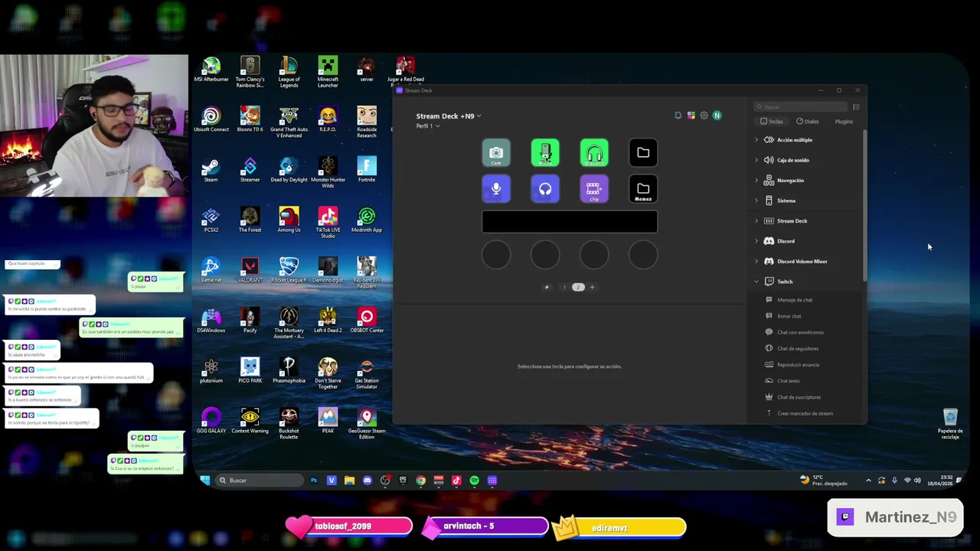Add a new page with plus
Screen dimensions: 980x551
[592, 287]
